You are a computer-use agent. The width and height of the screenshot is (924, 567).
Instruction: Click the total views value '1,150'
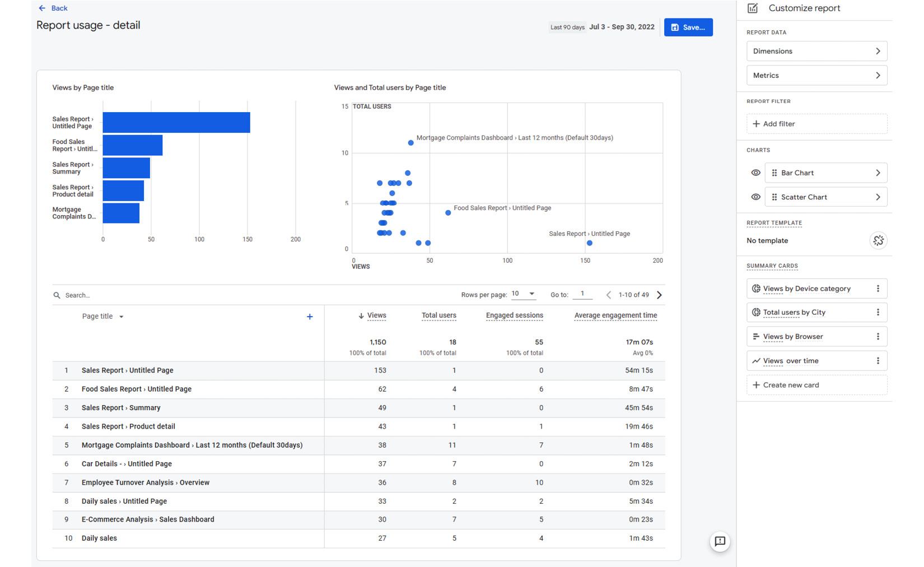coord(377,342)
